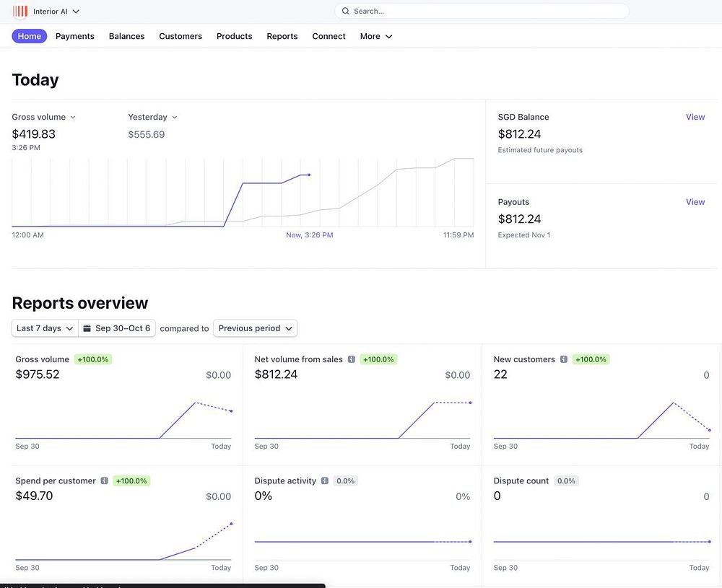Expand the More navigation menu

[x=375, y=36]
